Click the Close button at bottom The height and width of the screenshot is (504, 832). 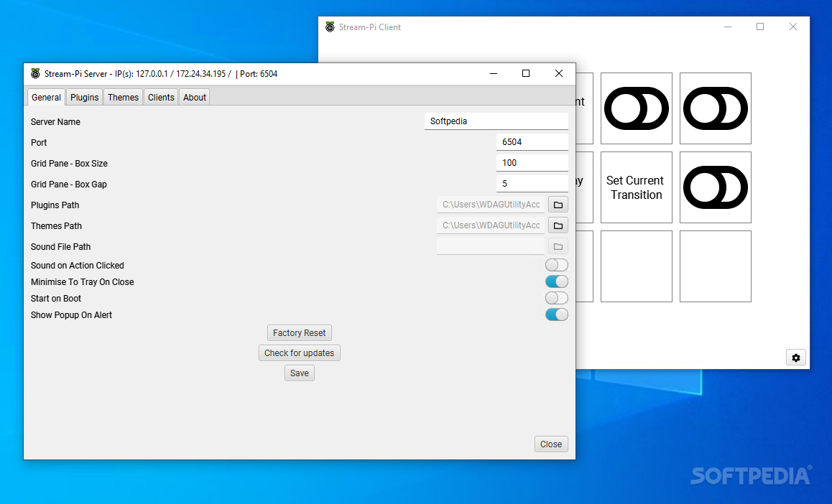click(551, 444)
